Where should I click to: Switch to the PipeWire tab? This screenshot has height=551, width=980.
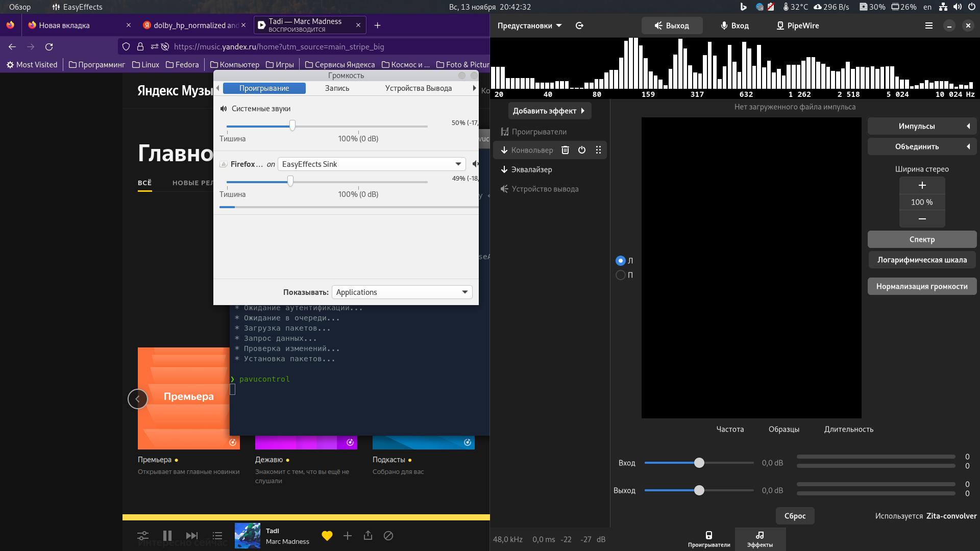tap(797, 26)
